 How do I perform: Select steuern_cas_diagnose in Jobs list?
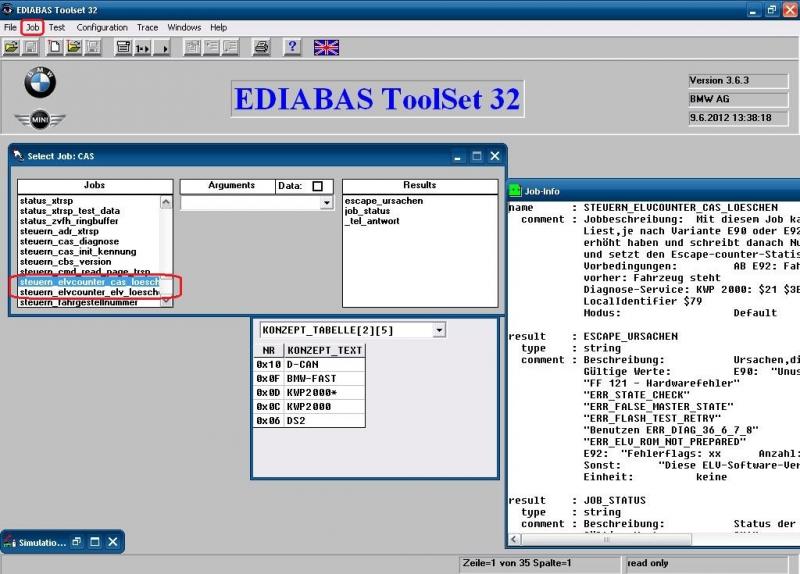[x=69, y=241]
